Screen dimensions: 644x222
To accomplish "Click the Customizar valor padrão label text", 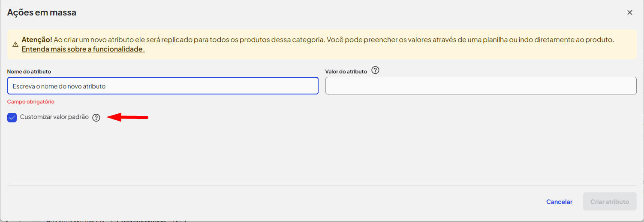I will click(x=54, y=117).
